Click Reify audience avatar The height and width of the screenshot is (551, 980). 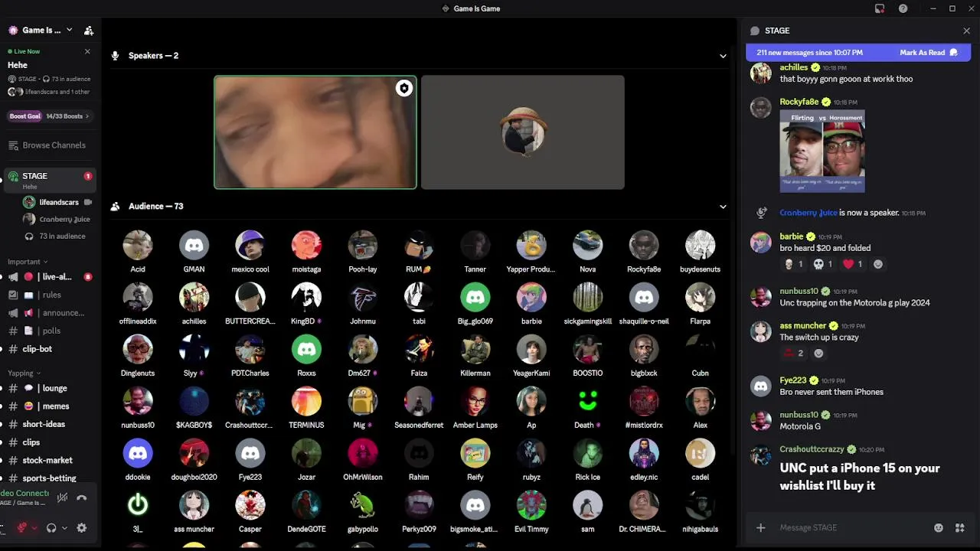pyautogui.click(x=475, y=454)
